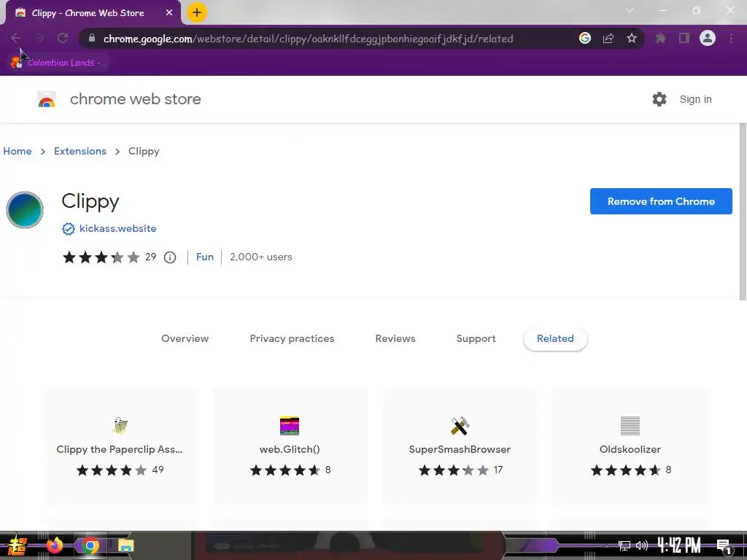
Task: Switch to the Reviews tab
Action: 395,338
